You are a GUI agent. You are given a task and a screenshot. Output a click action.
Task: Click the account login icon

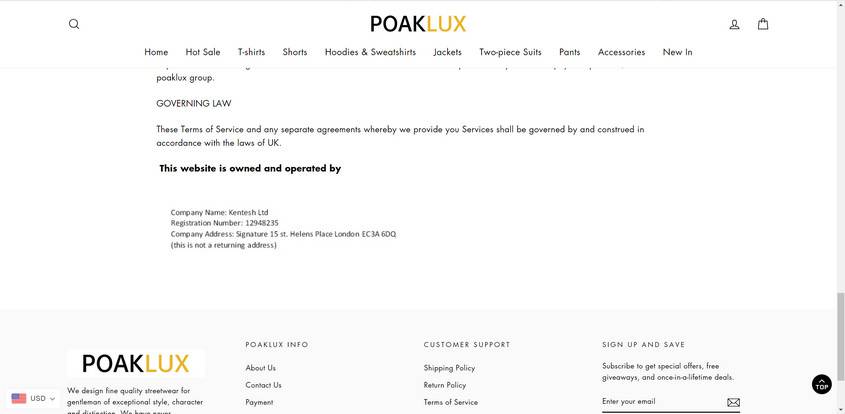pos(734,24)
